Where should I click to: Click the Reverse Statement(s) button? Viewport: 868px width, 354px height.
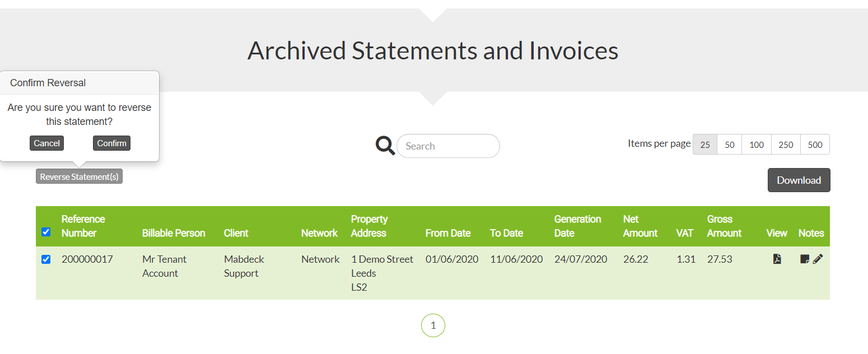coord(79,176)
